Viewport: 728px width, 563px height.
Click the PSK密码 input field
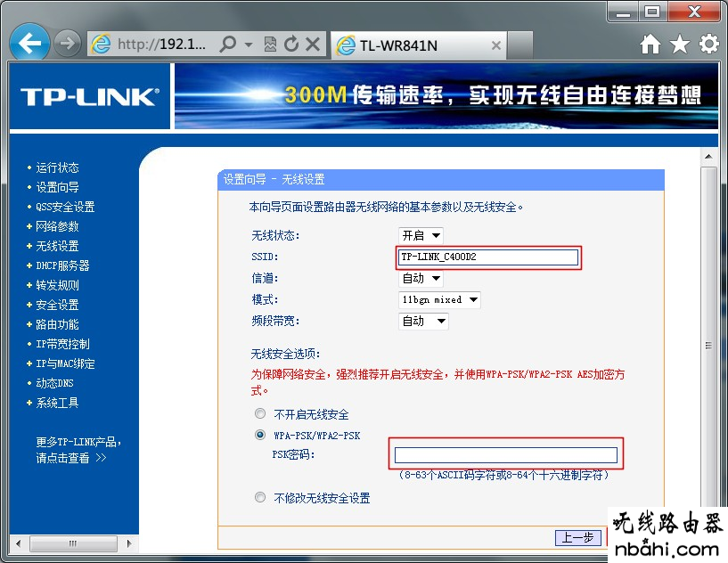click(505, 455)
